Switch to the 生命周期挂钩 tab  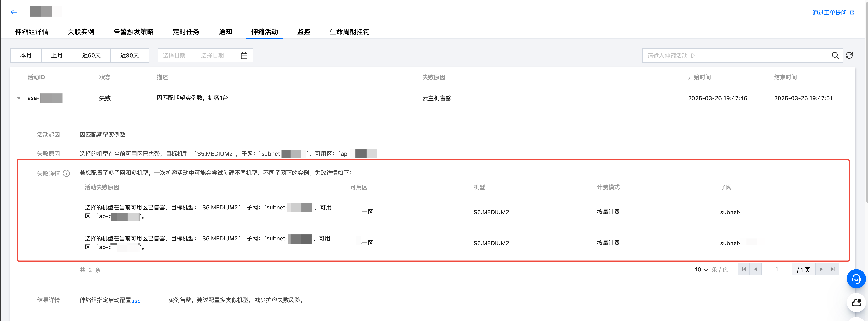click(x=349, y=32)
